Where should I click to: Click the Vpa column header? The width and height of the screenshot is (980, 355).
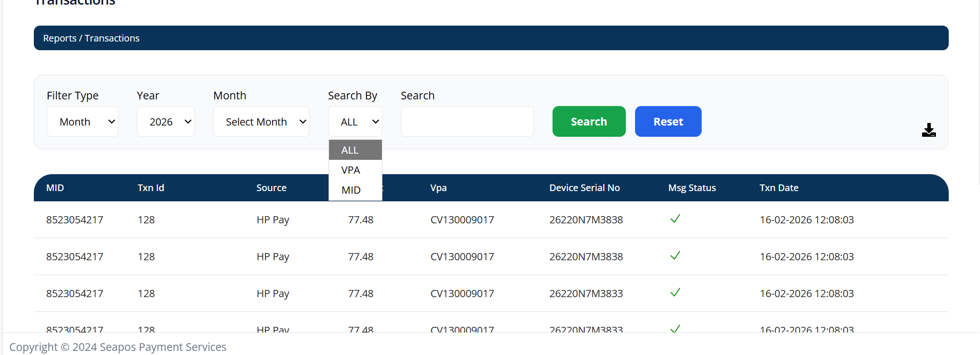coord(438,188)
